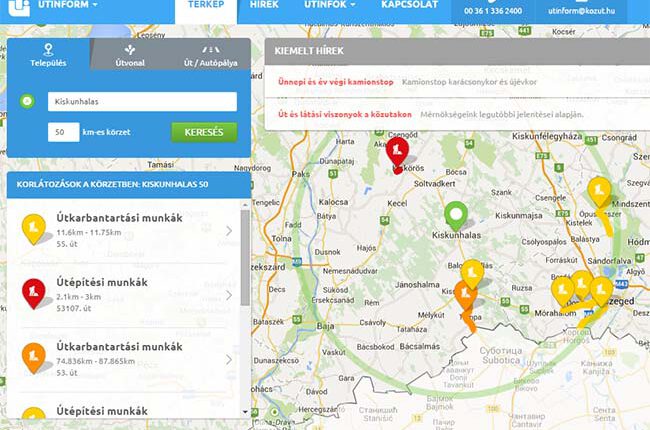Click the restrictions list scrollbar thumb
Image resolution: width=650 pixels, height=430 pixels.
[x=245, y=257]
